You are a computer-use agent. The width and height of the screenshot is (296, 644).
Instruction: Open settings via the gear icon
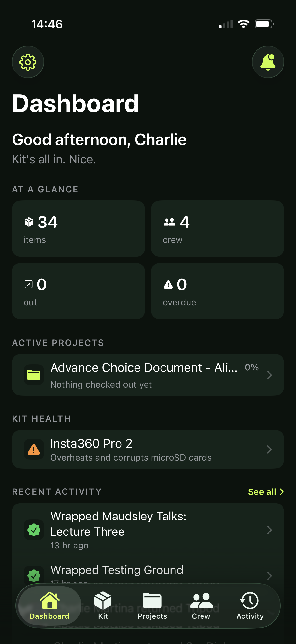tap(28, 62)
